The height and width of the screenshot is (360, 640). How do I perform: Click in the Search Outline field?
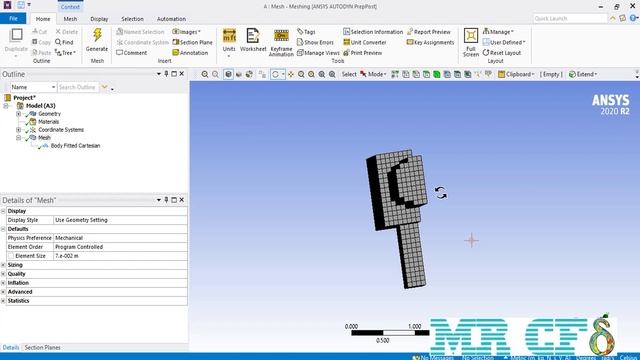78,87
